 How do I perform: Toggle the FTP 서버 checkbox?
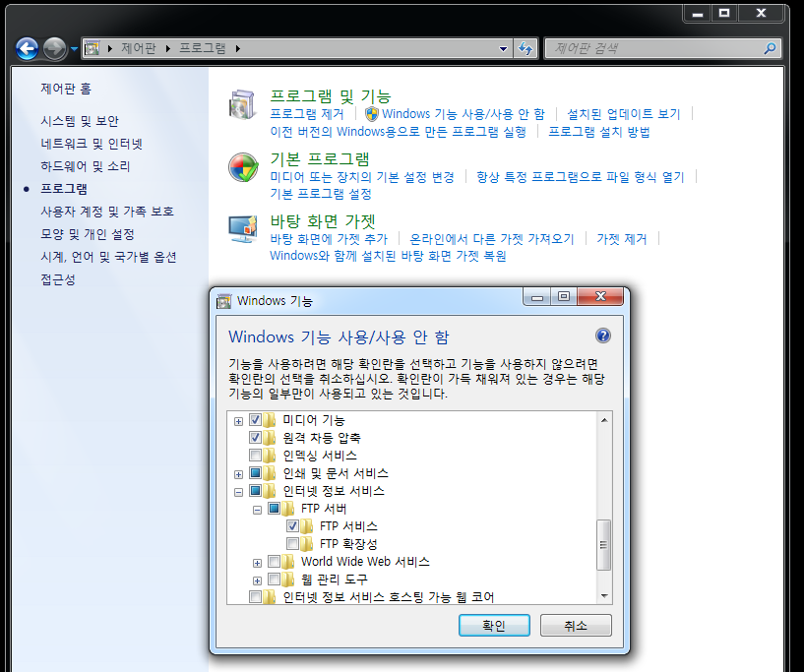(x=274, y=509)
